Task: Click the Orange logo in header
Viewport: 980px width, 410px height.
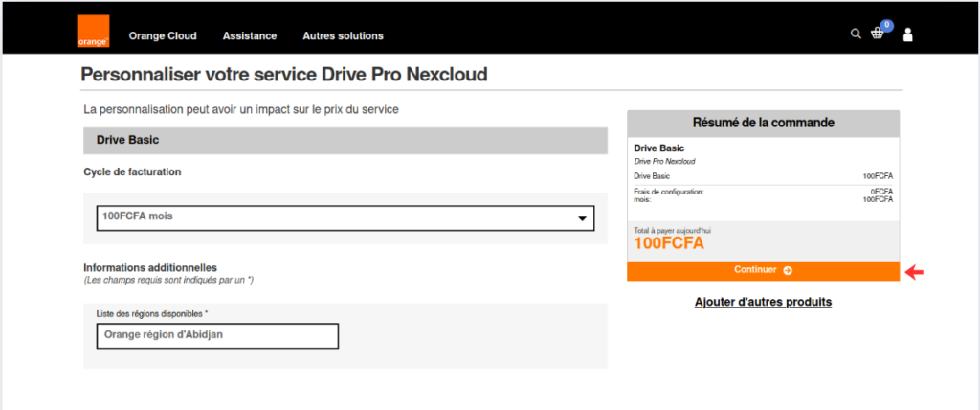Action: coord(93,33)
